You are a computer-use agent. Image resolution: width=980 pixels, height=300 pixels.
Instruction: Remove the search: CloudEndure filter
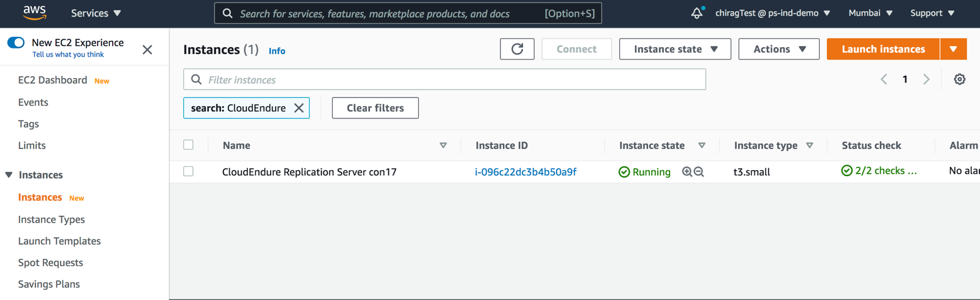(x=299, y=108)
